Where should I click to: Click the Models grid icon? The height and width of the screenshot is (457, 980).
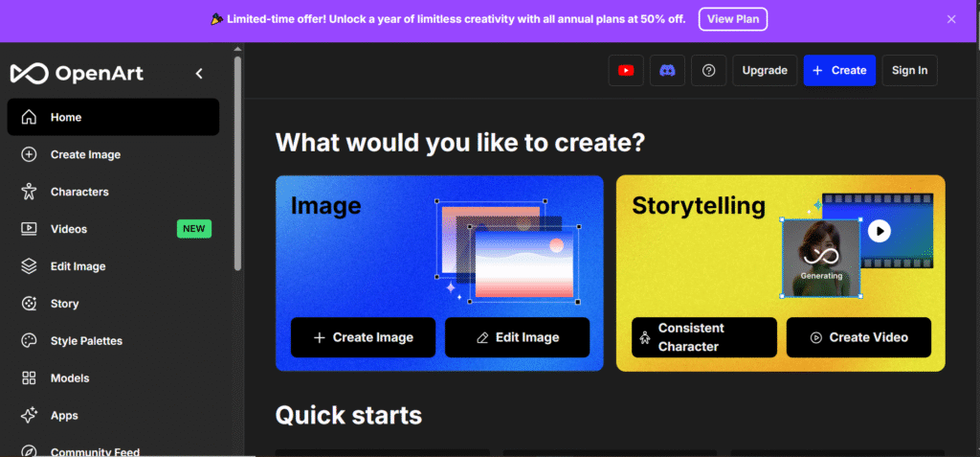point(29,378)
